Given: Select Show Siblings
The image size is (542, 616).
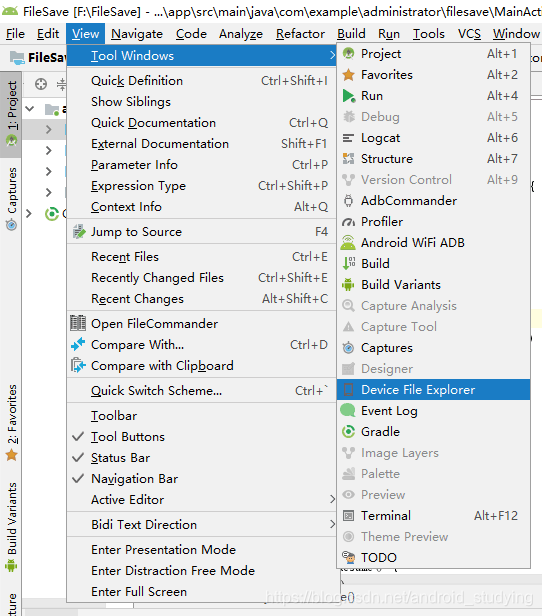Looking at the screenshot, I should [201, 102].
